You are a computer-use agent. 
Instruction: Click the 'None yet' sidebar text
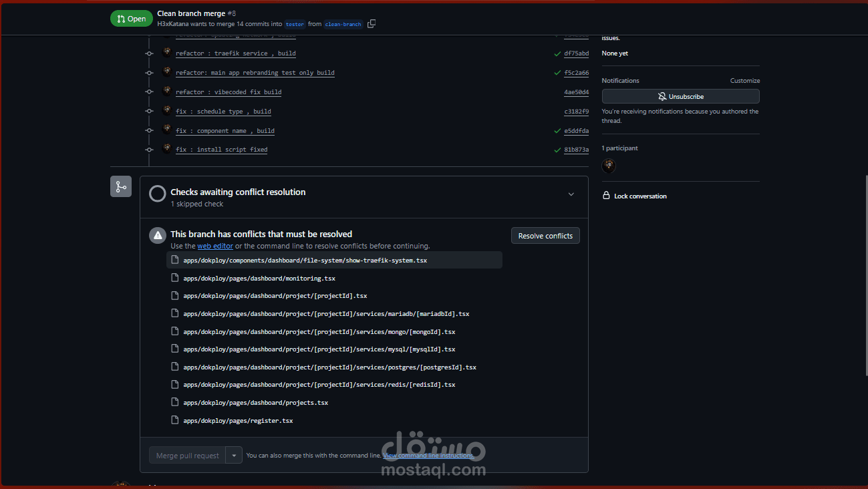click(x=615, y=53)
